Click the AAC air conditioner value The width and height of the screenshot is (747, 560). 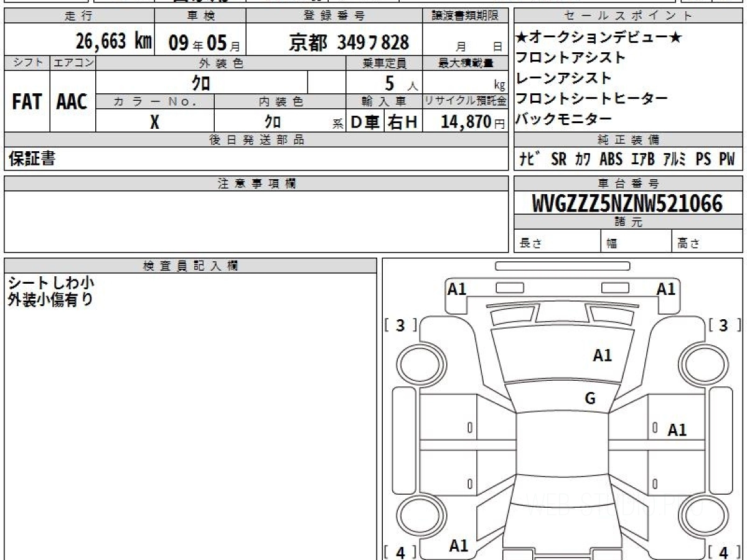72,102
